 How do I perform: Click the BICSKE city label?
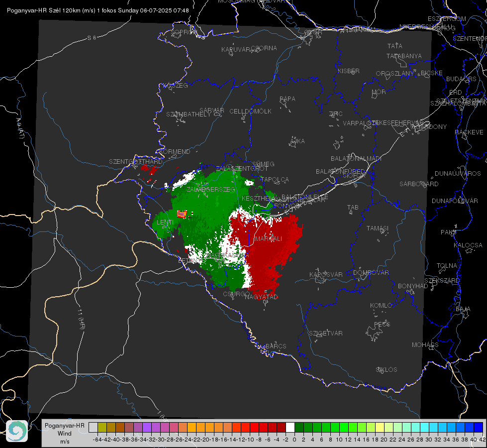(432, 73)
